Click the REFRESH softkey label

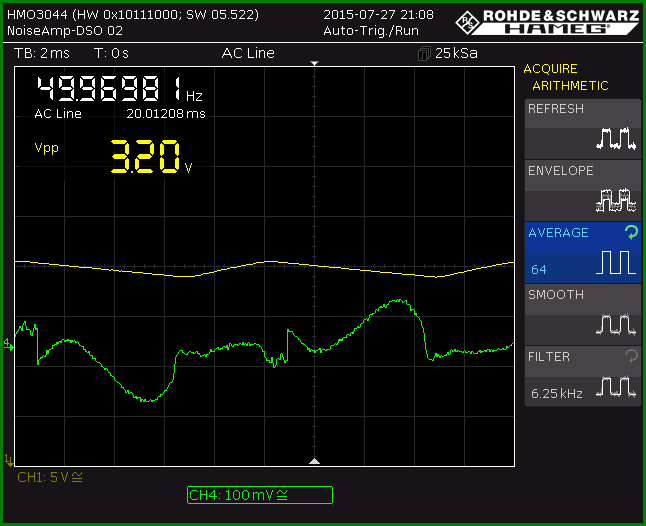click(x=556, y=109)
